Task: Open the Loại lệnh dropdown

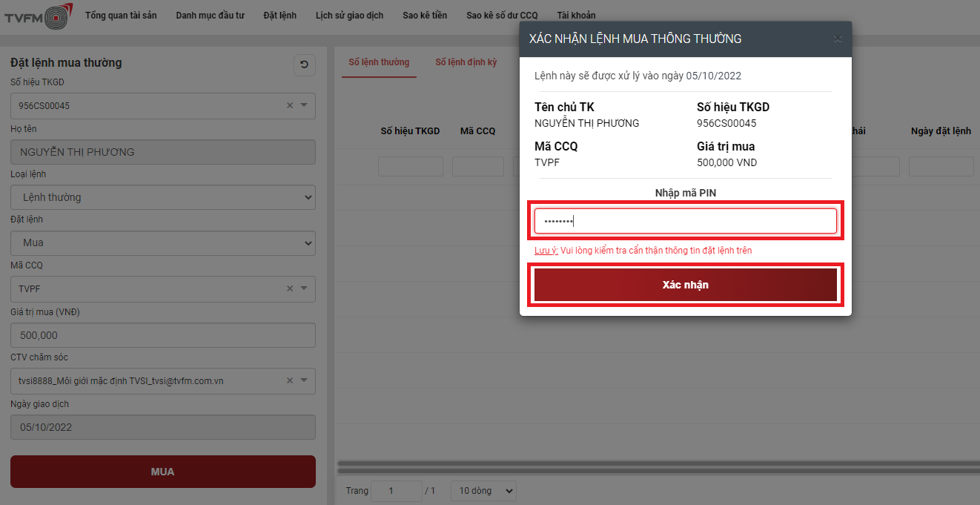Action: click(162, 197)
